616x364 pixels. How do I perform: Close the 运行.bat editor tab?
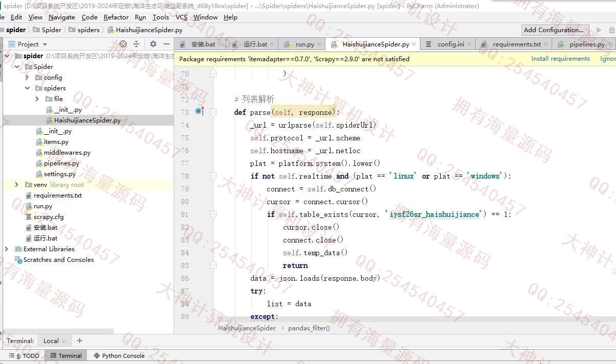pyautogui.click(x=273, y=44)
